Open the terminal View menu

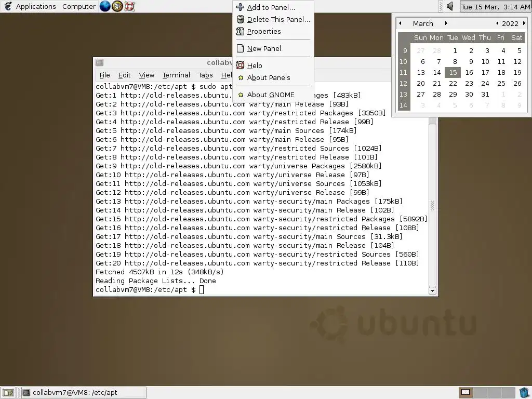[x=147, y=75]
